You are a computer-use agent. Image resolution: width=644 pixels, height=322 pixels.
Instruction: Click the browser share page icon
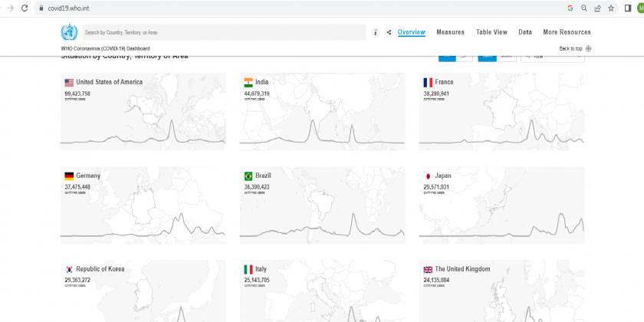(x=597, y=8)
